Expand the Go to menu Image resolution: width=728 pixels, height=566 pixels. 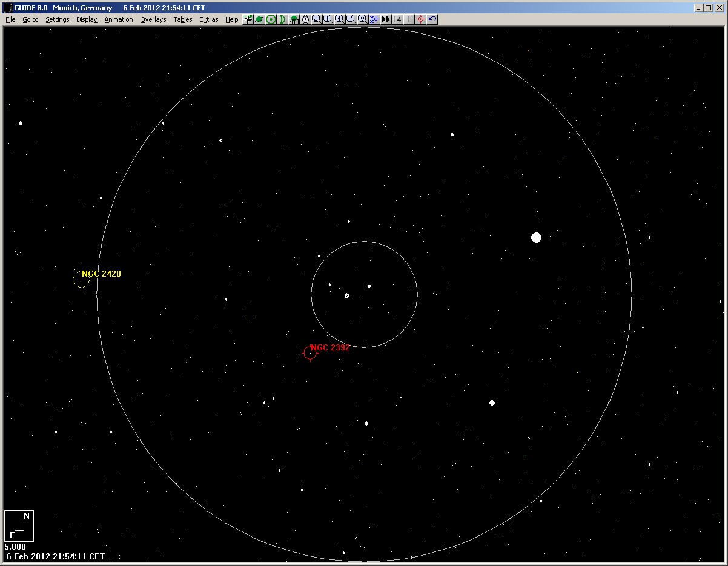(30, 19)
